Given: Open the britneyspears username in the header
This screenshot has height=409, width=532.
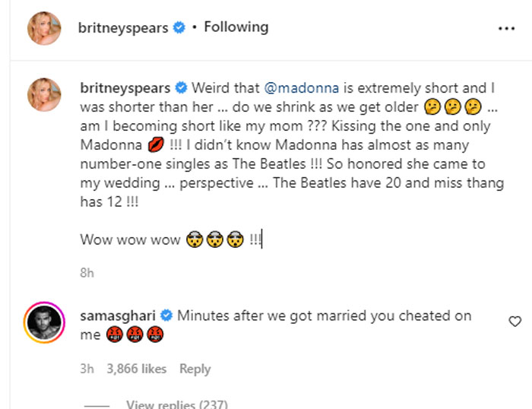Looking at the screenshot, I should [x=124, y=28].
